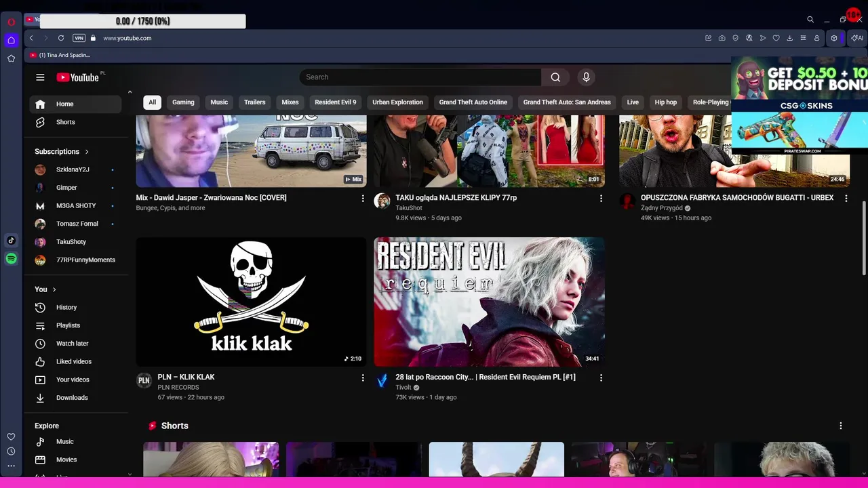Add page to bookmarks with toolbar heart
This screenshot has width=868, height=488.
click(x=776, y=38)
